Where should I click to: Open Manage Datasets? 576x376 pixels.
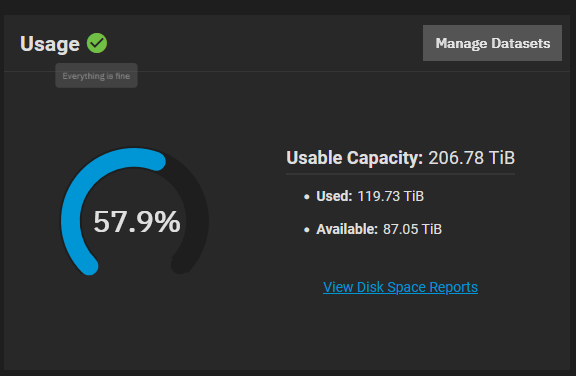(x=492, y=43)
